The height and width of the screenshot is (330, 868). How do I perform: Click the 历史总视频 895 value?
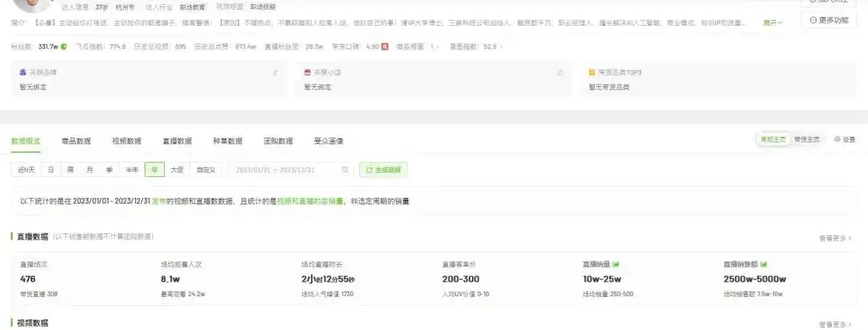[181, 47]
